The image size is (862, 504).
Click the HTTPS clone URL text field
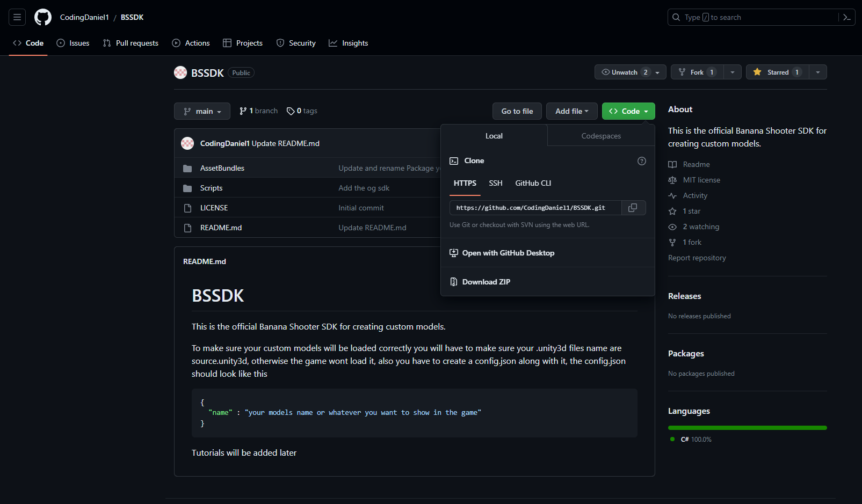tap(535, 208)
